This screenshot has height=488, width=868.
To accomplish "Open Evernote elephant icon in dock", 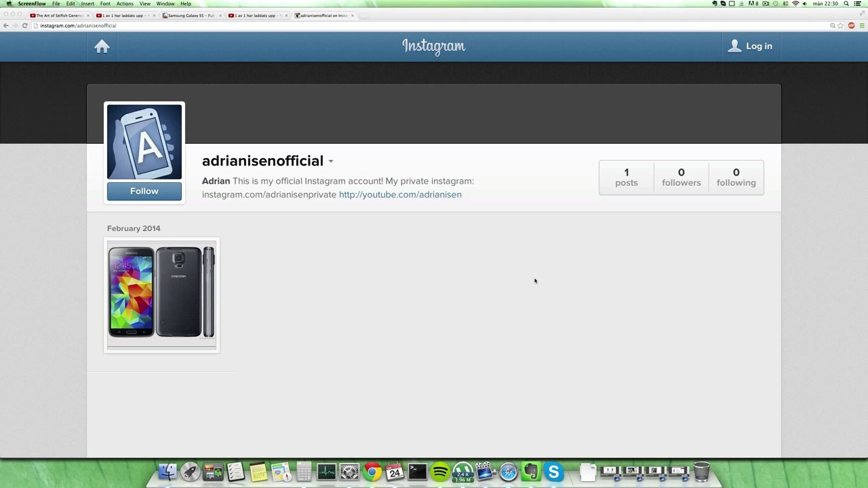I will pyautogui.click(x=531, y=472).
